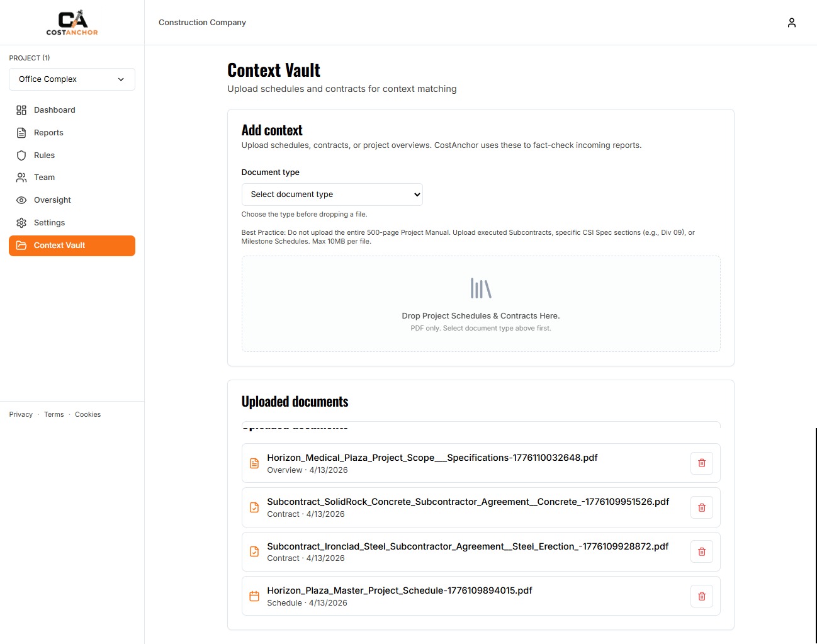This screenshot has height=644, width=817.
Task: Open the Select document type dropdown
Action: click(332, 195)
